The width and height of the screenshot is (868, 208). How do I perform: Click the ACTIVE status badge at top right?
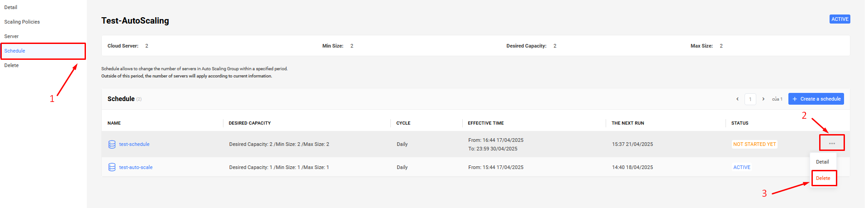840,19
